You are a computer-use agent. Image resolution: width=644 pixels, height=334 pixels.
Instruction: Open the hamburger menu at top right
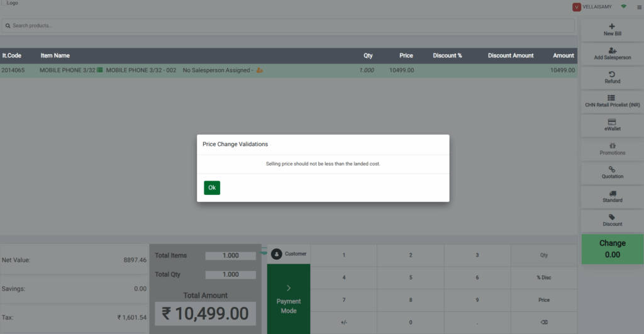(x=639, y=7)
